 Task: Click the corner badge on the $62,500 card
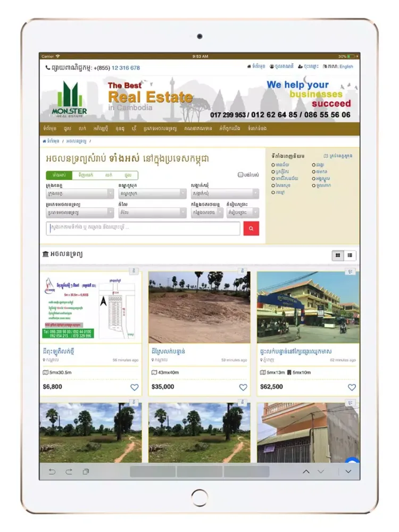coord(350,271)
